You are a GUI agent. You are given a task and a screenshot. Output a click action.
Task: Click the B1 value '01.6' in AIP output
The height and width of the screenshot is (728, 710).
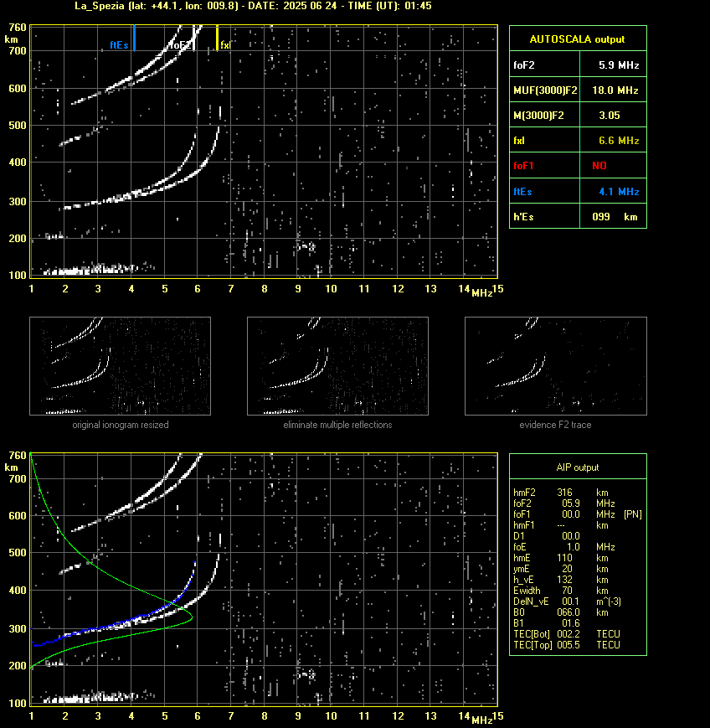(571, 623)
